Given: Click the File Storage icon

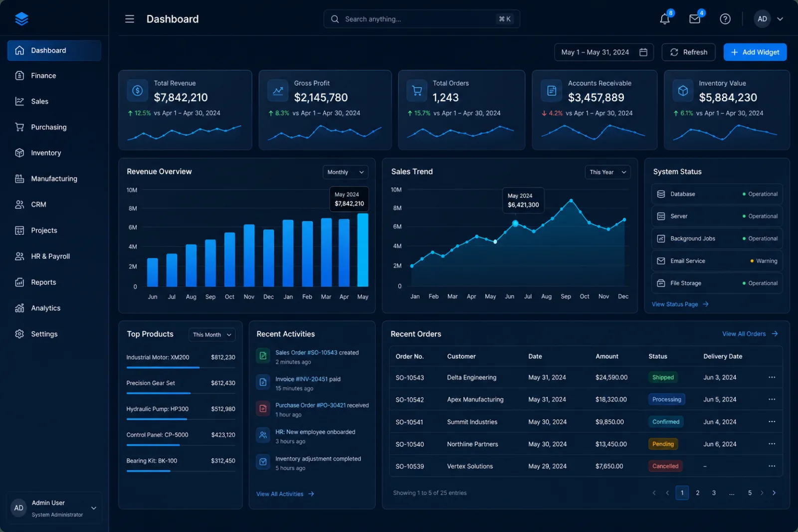Looking at the screenshot, I should (x=661, y=283).
